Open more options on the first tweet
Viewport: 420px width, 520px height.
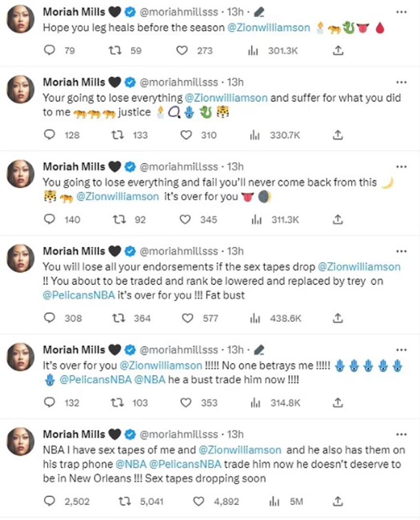(401, 12)
